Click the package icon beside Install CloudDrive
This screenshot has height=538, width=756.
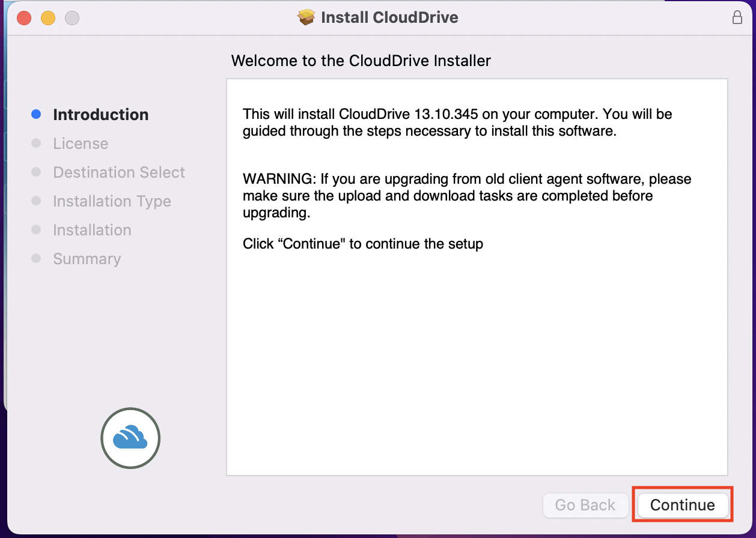click(306, 17)
